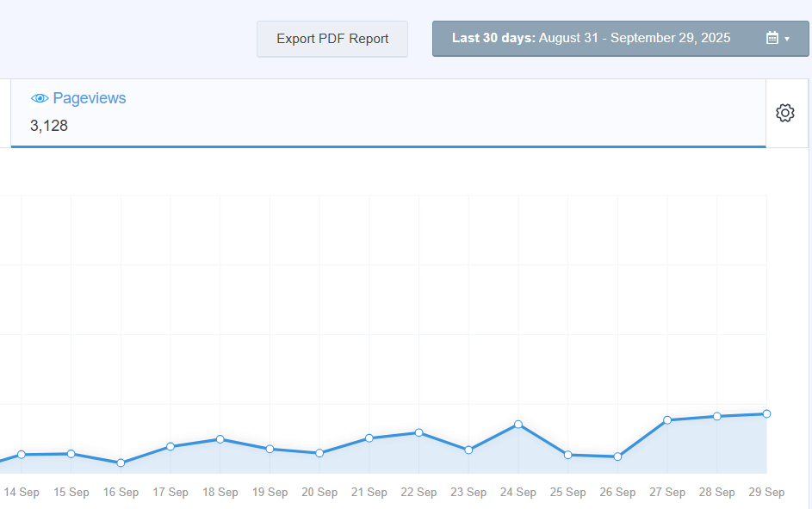Click the 28 Sep data point marker
Image resolution: width=812 pixels, height=509 pixels.
tap(716, 416)
